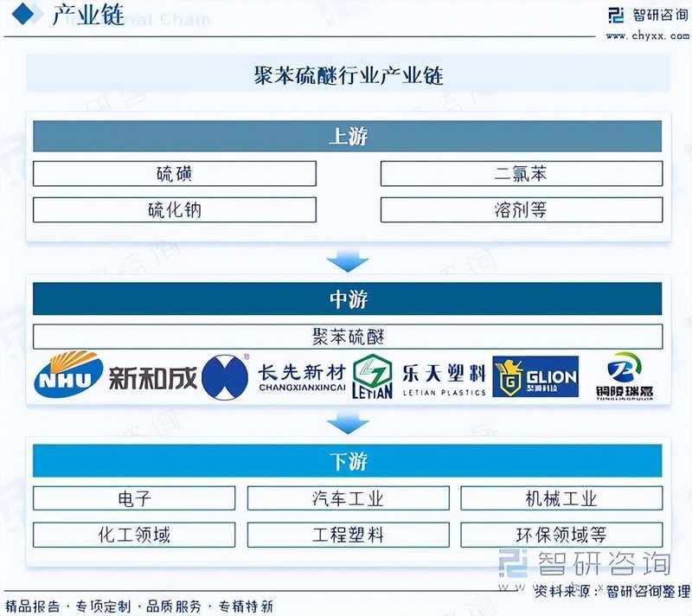This screenshot has width=692, height=616.
Task: Collapse the 中游 section header
Action: click(x=346, y=298)
